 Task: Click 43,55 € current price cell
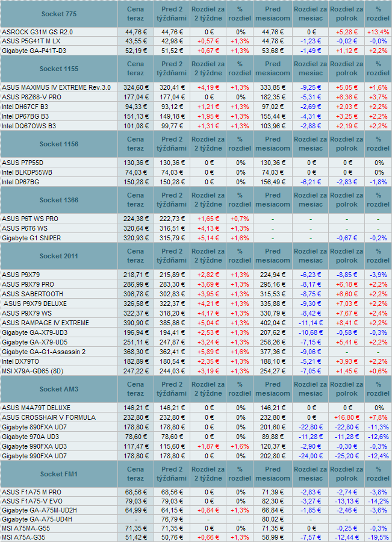[136, 41]
